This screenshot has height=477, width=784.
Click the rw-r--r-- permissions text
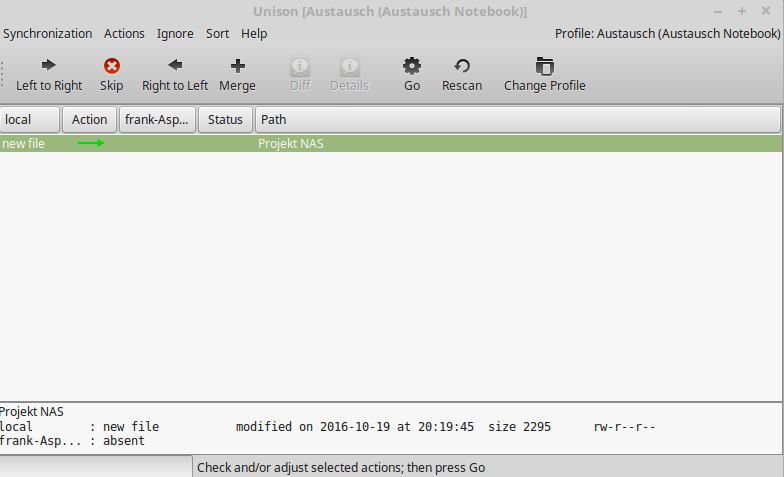(x=624, y=426)
